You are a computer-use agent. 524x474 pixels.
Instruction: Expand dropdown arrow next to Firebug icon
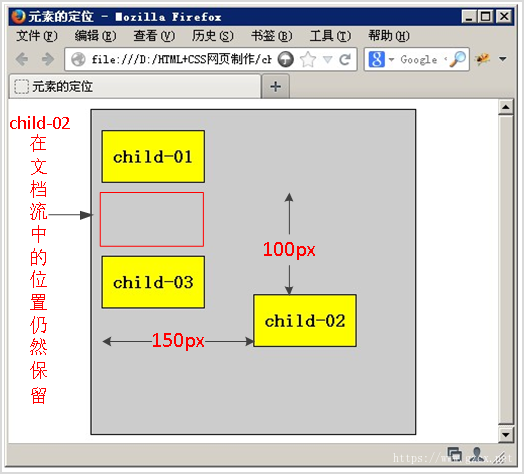(x=503, y=59)
